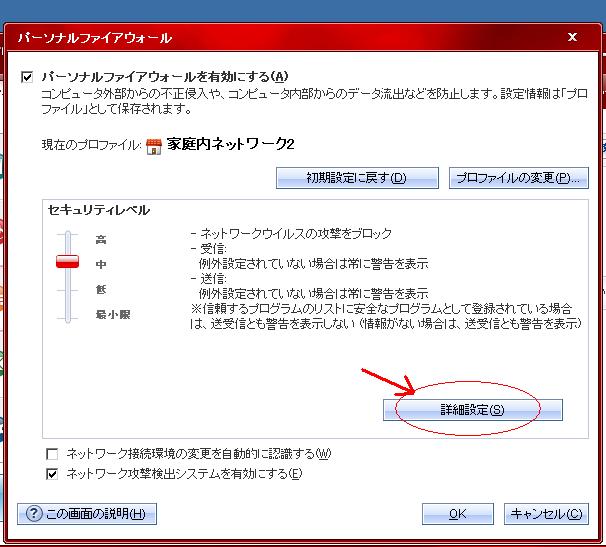Click the セキュリティレベル group heading

pos(98,210)
